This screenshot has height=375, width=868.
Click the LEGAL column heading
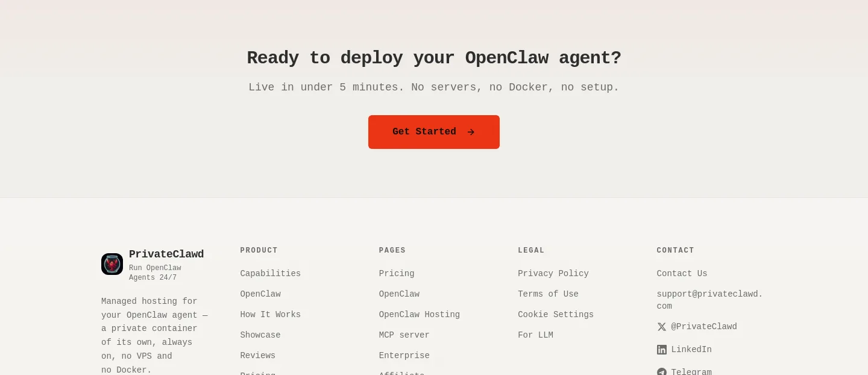click(x=531, y=250)
